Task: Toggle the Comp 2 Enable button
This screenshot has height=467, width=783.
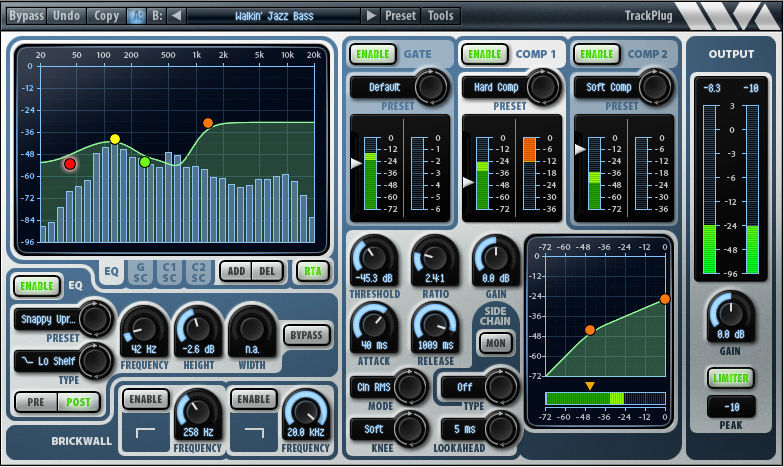Action: coord(596,54)
